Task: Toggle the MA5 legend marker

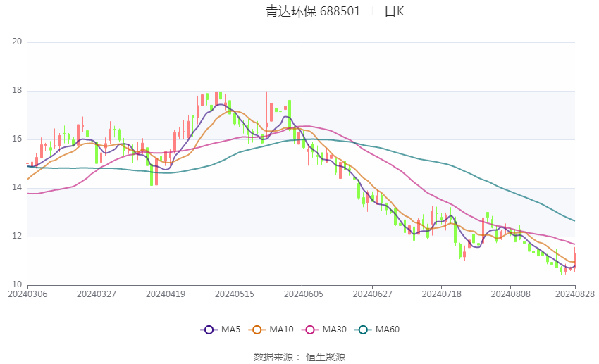Action: tap(209, 330)
